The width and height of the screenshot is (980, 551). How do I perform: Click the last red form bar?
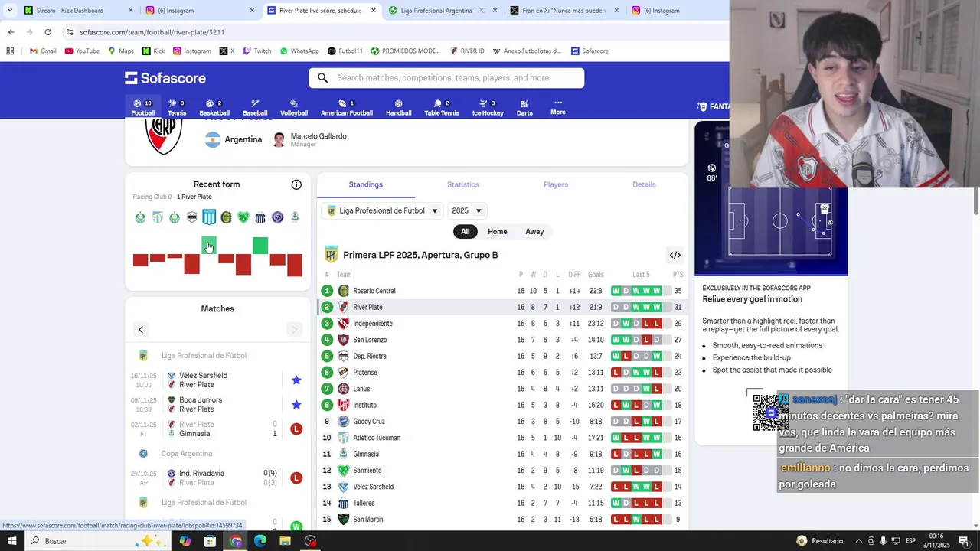295,266
